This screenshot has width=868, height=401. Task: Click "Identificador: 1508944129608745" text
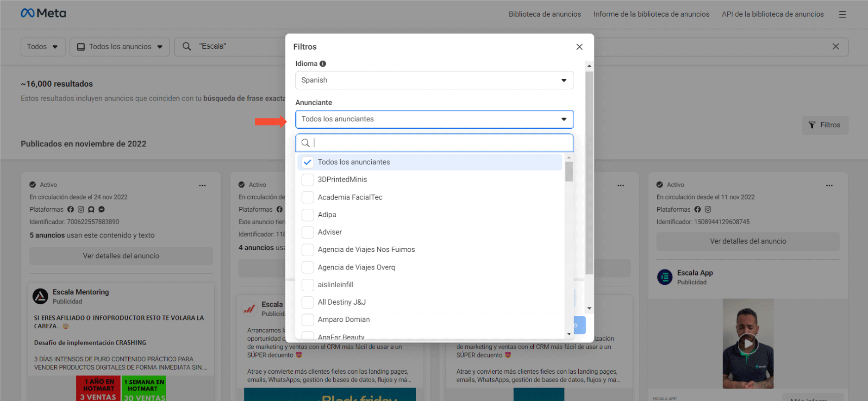(703, 222)
